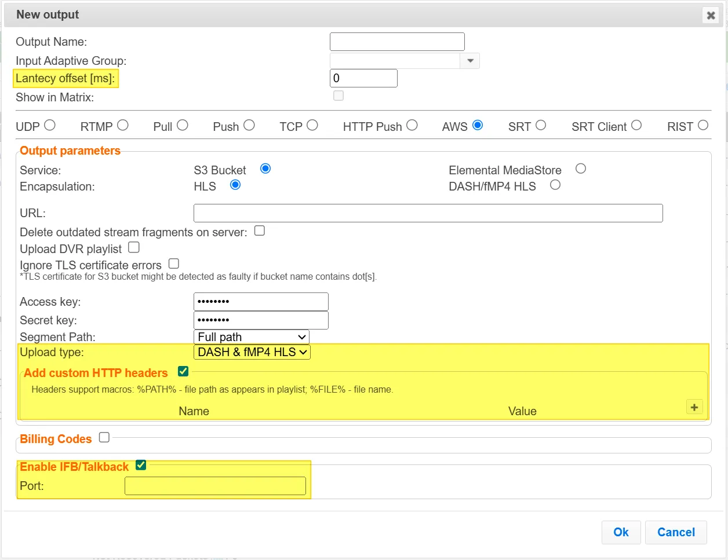Select the TCP output type
Image resolution: width=728 pixels, height=560 pixels.
point(312,125)
